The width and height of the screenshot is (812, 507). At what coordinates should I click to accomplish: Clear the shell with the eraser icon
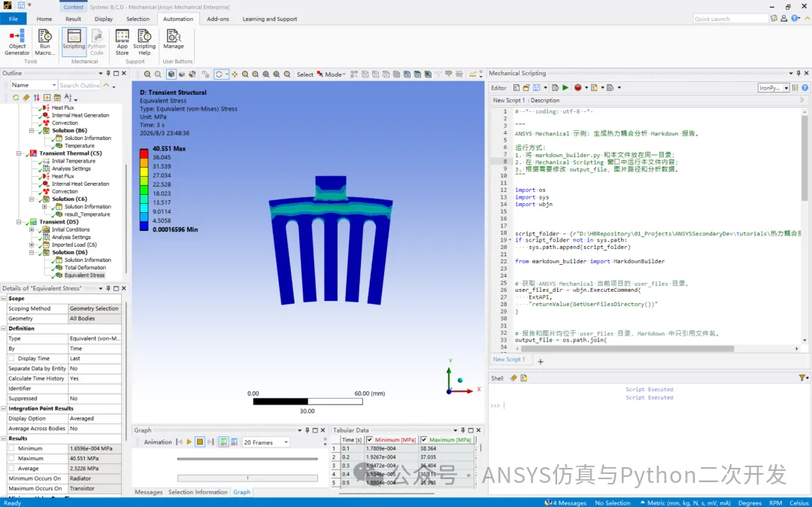pyautogui.click(x=514, y=378)
